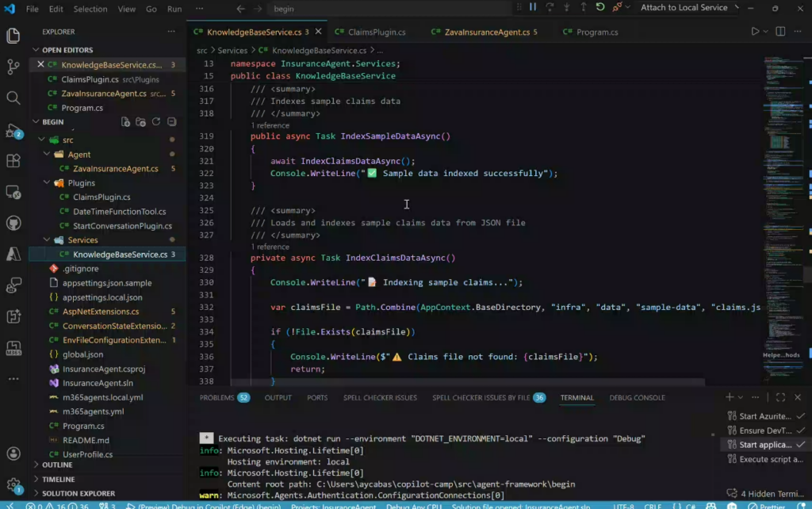Image resolution: width=812 pixels, height=509 pixels.
Task: Restart the debug session
Action: [600, 7]
